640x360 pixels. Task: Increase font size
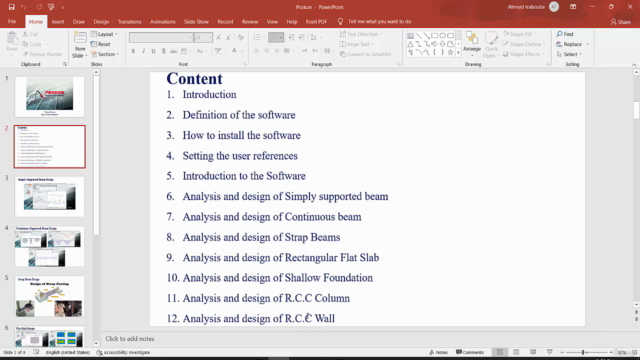tap(219, 38)
